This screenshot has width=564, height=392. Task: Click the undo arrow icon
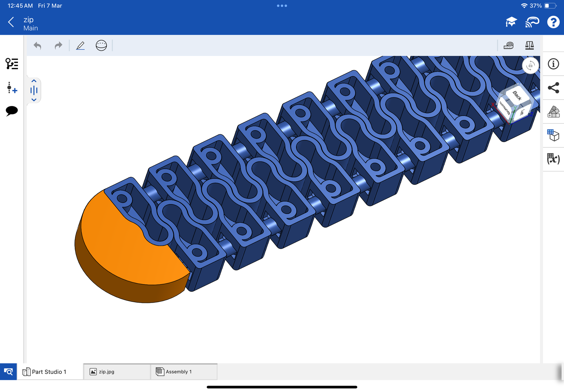[37, 46]
